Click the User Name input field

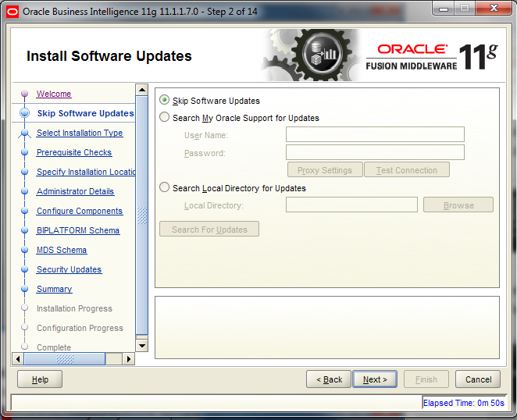(375, 134)
